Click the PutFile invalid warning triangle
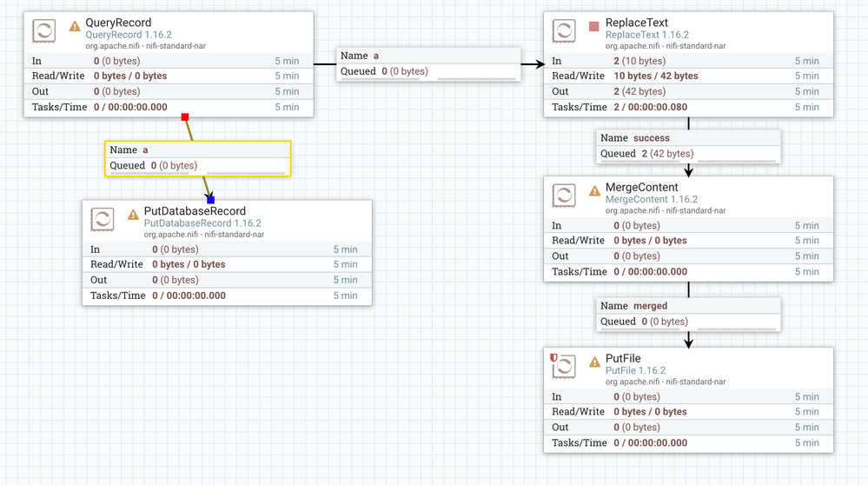Screen dimensions: 868x485 pyautogui.click(x=594, y=362)
